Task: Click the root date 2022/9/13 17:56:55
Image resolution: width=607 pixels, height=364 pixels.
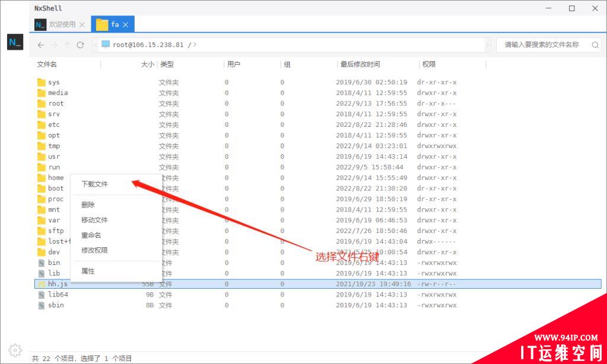Action: pyautogui.click(x=372, y=103)
